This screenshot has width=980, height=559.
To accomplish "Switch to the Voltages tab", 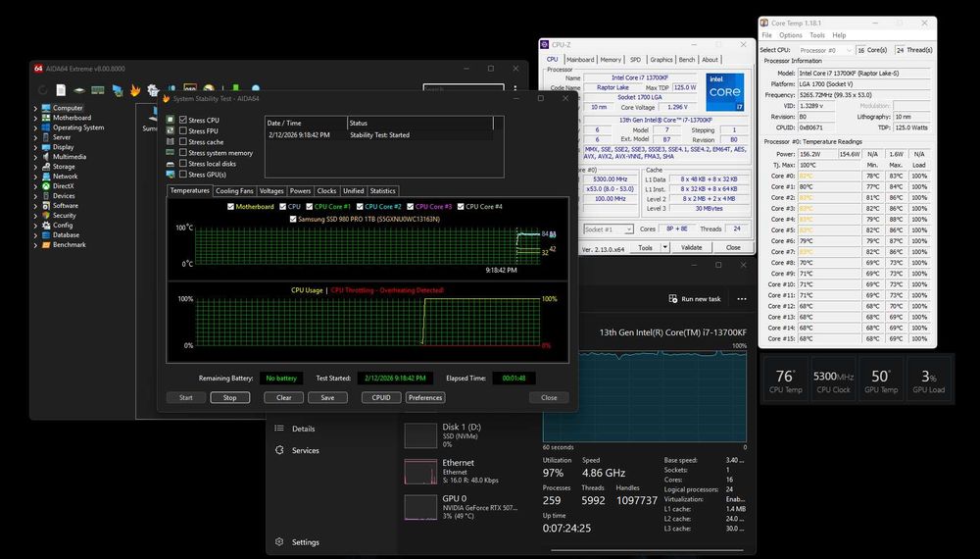I will coord(271,190).
